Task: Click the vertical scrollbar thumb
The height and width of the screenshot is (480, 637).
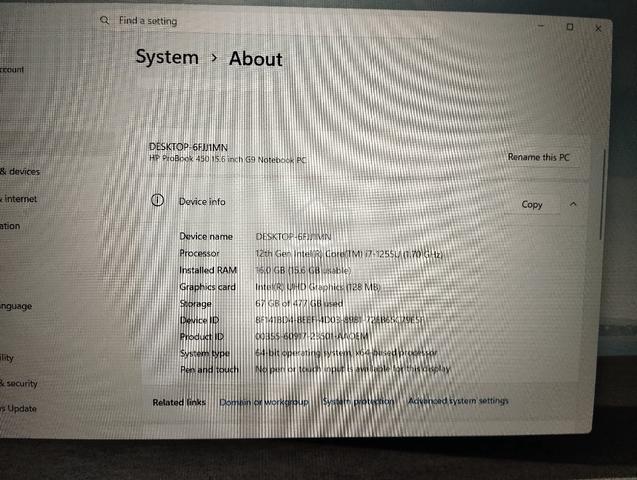Action: [602, 194]
